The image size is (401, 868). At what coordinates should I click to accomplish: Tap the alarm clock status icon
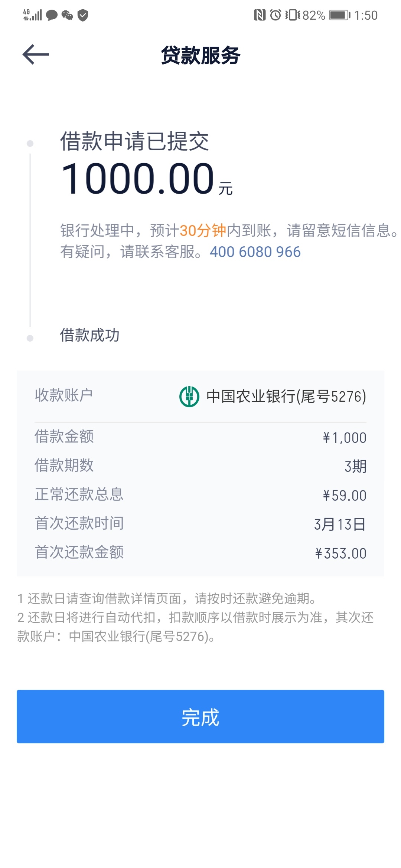(x=276, y=15)
